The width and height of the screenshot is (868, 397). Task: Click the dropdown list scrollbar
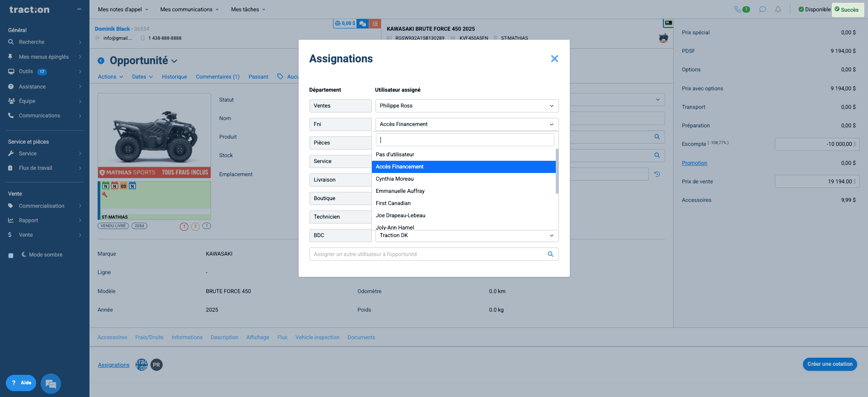click(x=557, y=171)
